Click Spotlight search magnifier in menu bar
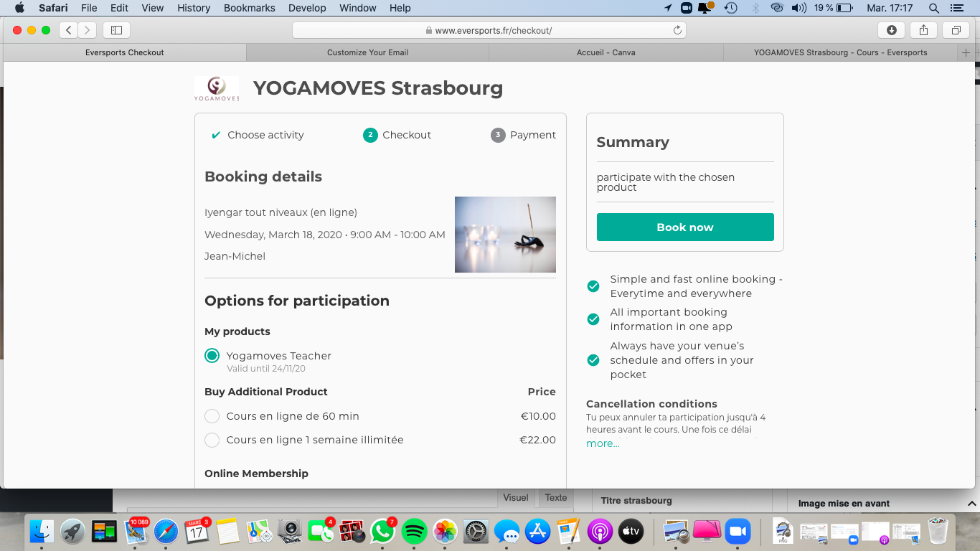 point(933,8)
